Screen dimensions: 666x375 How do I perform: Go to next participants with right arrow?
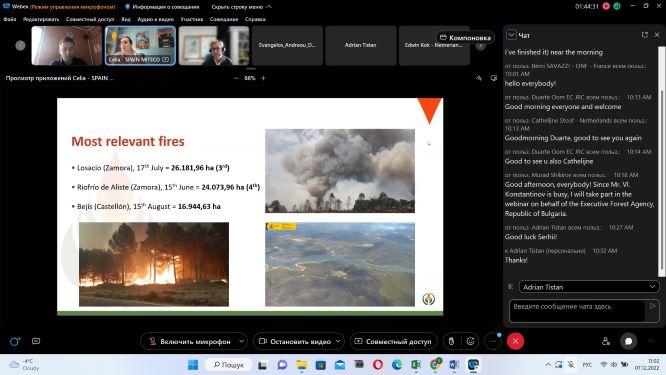(x=480, y=45)
